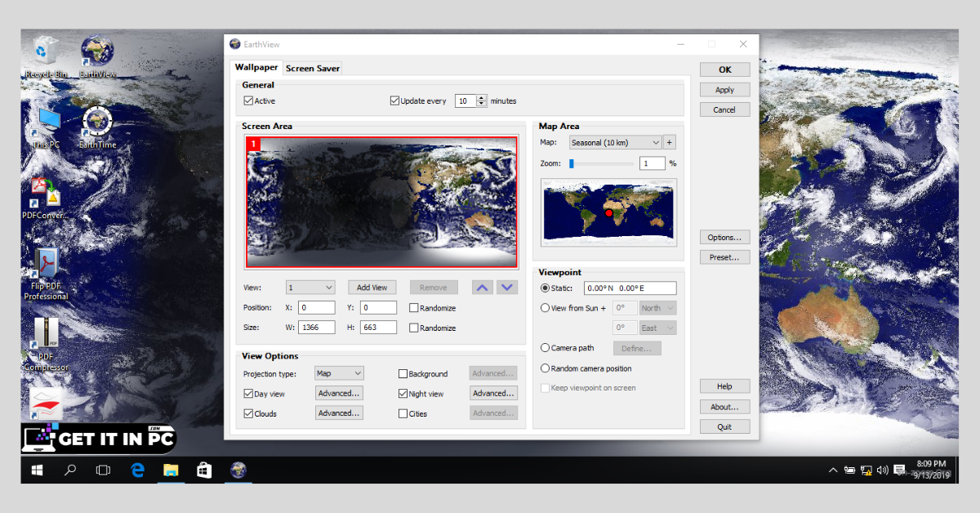Open Task View on taskbar
This screenshot has height=513, width=980.
(x=104, y=470)
